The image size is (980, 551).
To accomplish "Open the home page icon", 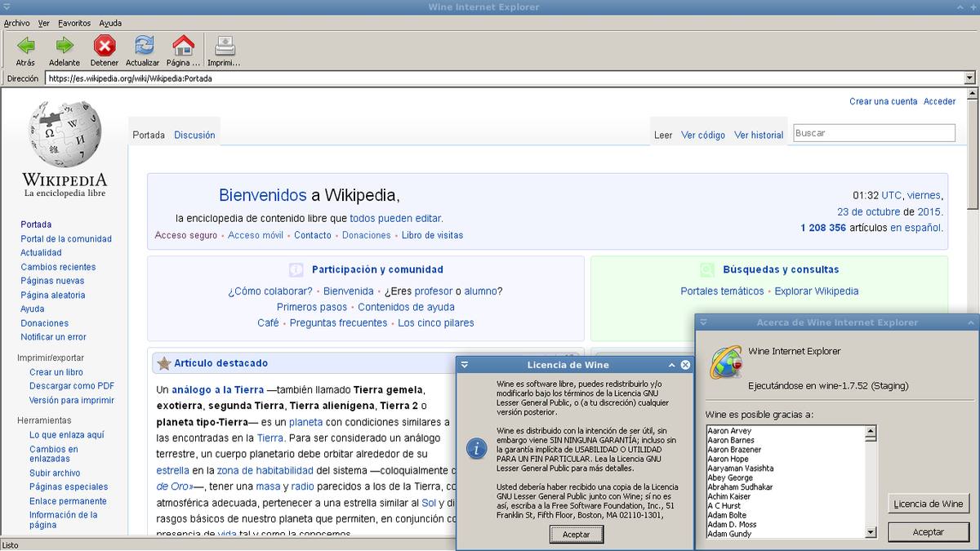I will pos(183,46).
